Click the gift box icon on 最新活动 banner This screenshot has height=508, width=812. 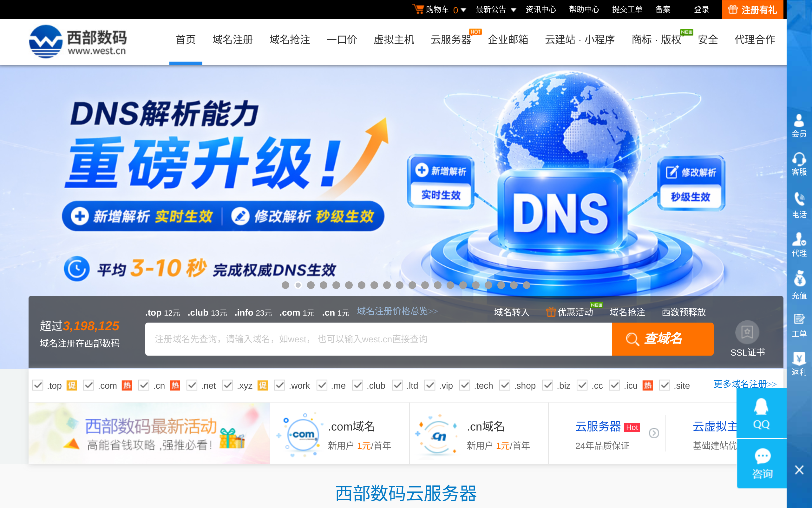[x=232, y=438]
